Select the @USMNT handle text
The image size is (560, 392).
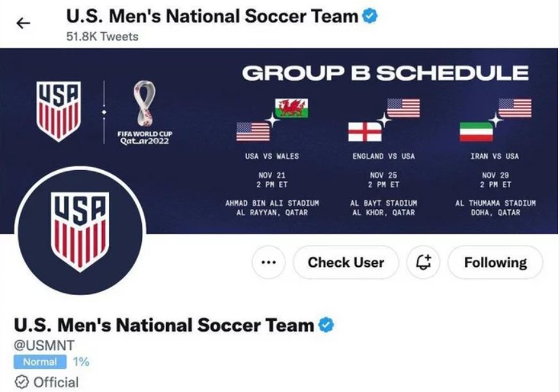click(44, 346)
